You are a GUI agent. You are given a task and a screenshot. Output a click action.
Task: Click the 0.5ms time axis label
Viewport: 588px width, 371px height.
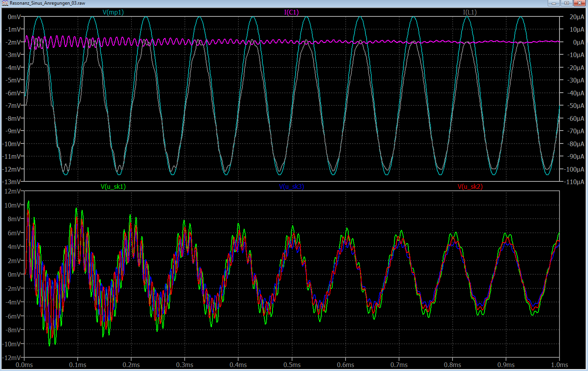(x=292, y=365)
